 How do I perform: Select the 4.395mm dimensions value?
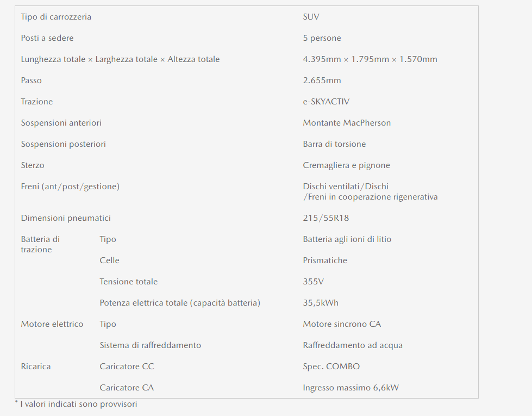pyautogui.click(x=370, y=59)
